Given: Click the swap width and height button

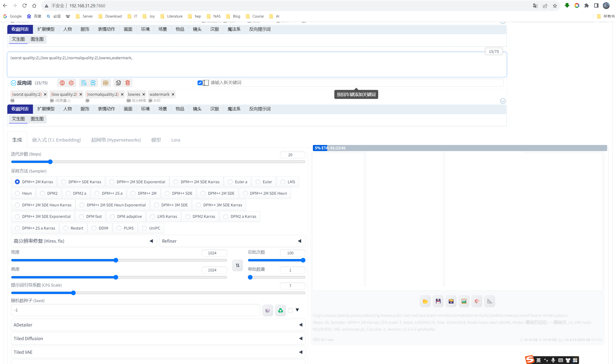Looking at the screenshot, I should pos(238,265).
